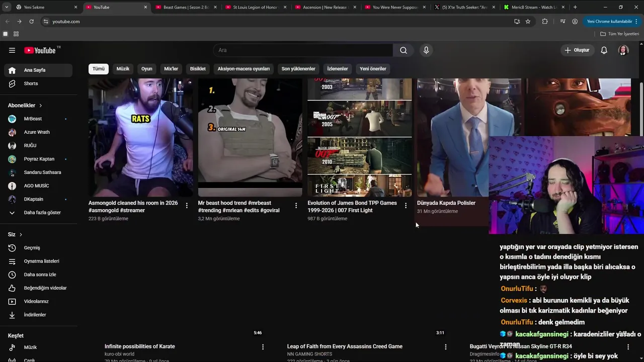Select Son yüklenenler chip
The width and height of the screenshot is (644, 362).
(298, 69)
